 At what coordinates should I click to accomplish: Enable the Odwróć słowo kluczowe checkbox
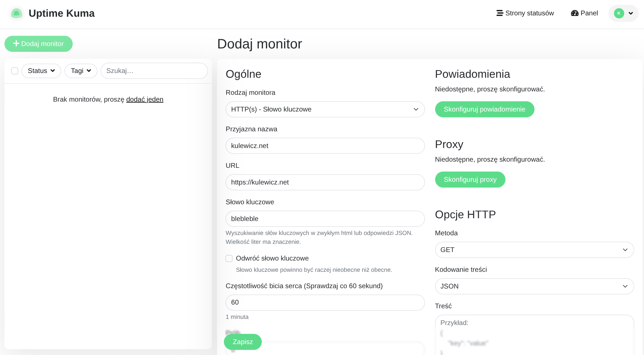[229, 258]
